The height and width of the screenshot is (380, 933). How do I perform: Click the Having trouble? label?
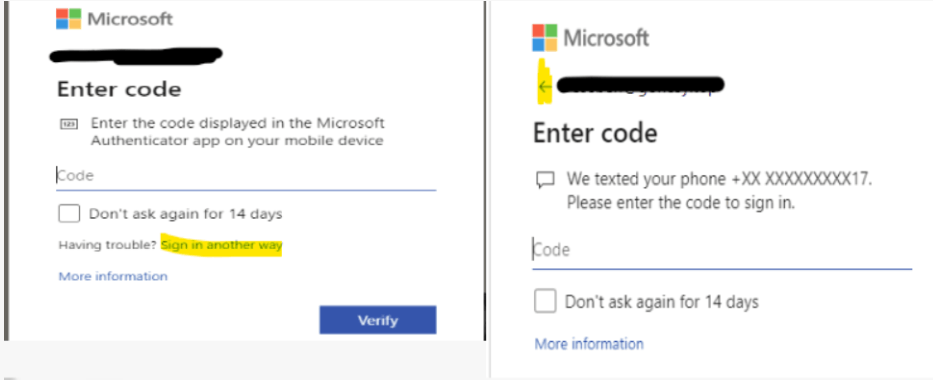click(108, 246)
